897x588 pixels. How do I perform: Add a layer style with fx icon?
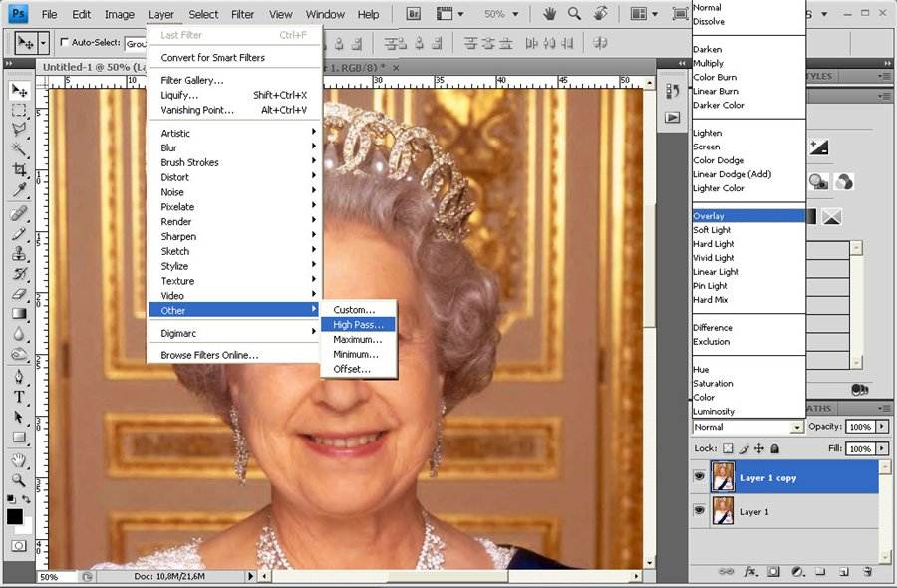pyautogui.click(x=749, y=571)
